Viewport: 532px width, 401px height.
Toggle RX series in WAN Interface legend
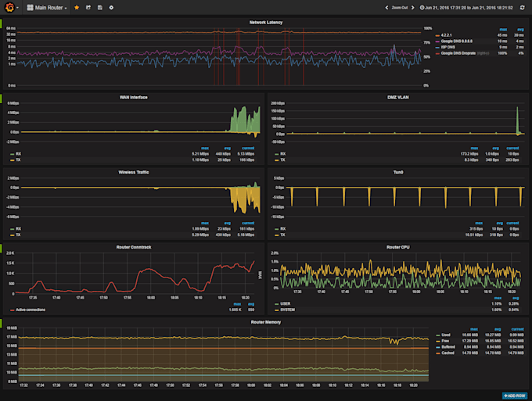click(18, 154)
